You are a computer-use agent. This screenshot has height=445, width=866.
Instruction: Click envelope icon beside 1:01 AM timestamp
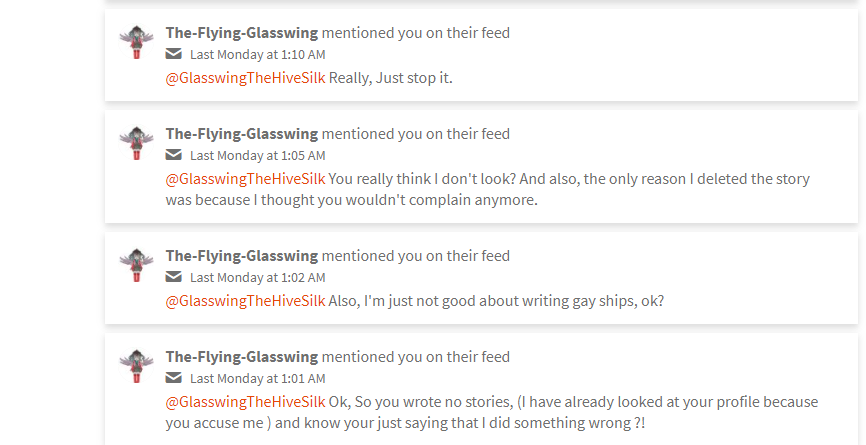click(174, 378)
